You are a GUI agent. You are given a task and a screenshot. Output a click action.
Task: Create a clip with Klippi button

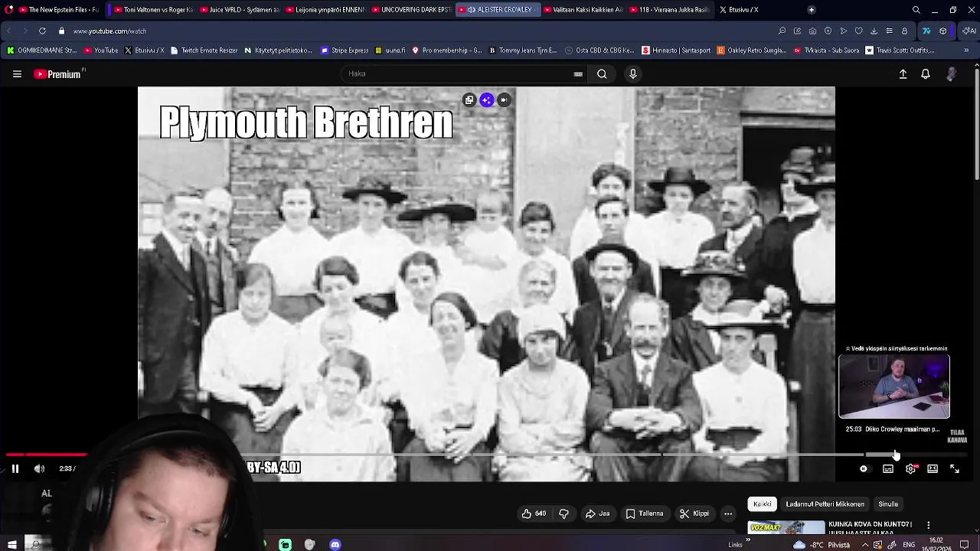point(694,514)
